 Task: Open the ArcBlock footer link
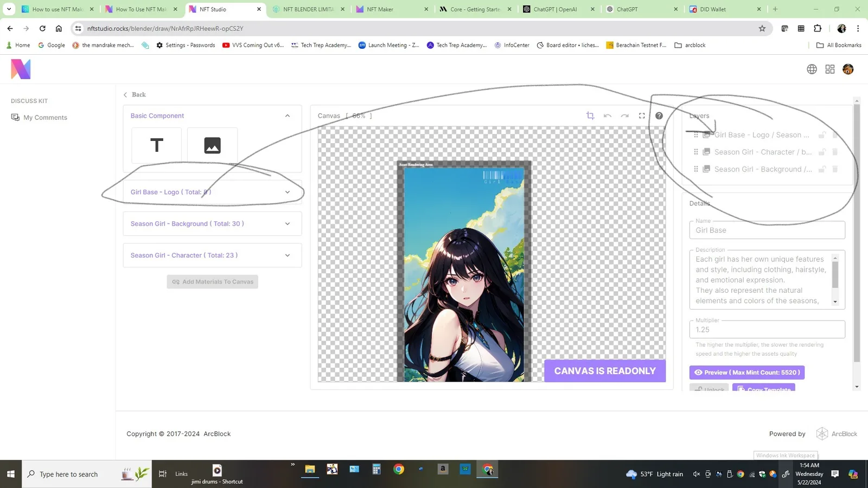[837, 434]
